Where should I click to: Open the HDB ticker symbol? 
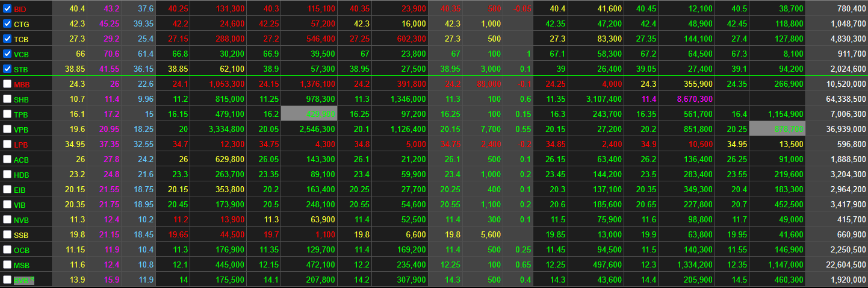(21, 175)
